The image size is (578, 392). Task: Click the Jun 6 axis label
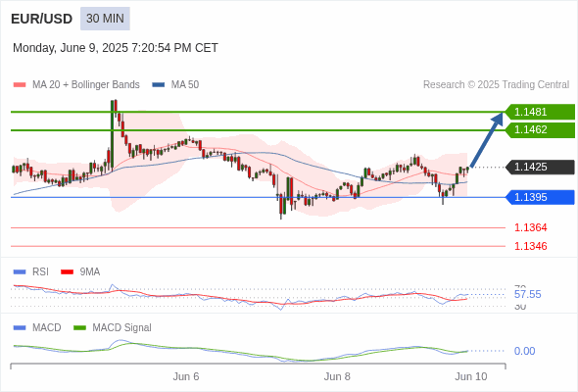[x=186, y=376]
